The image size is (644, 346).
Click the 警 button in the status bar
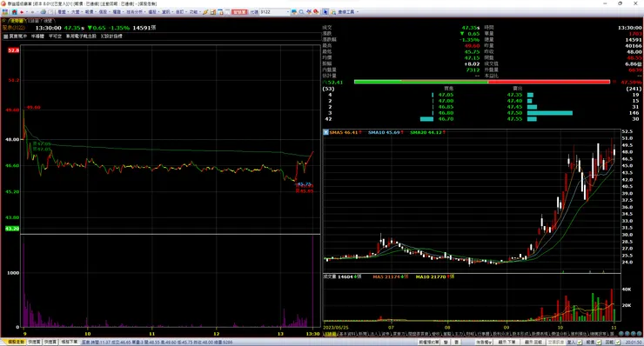click(x=446, y=342)
